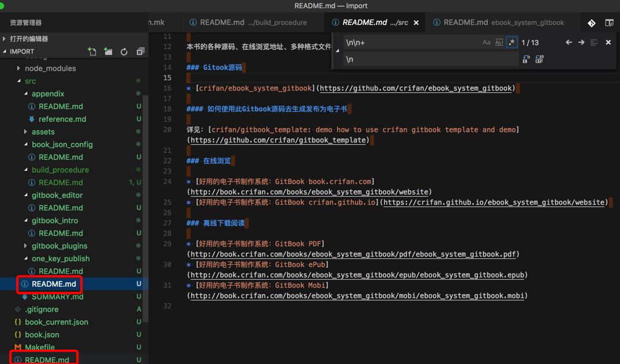This screenshot has height=364, width=620.
Task: Click the New Folder icon in Explorer
Action: [x=108, y=51]
